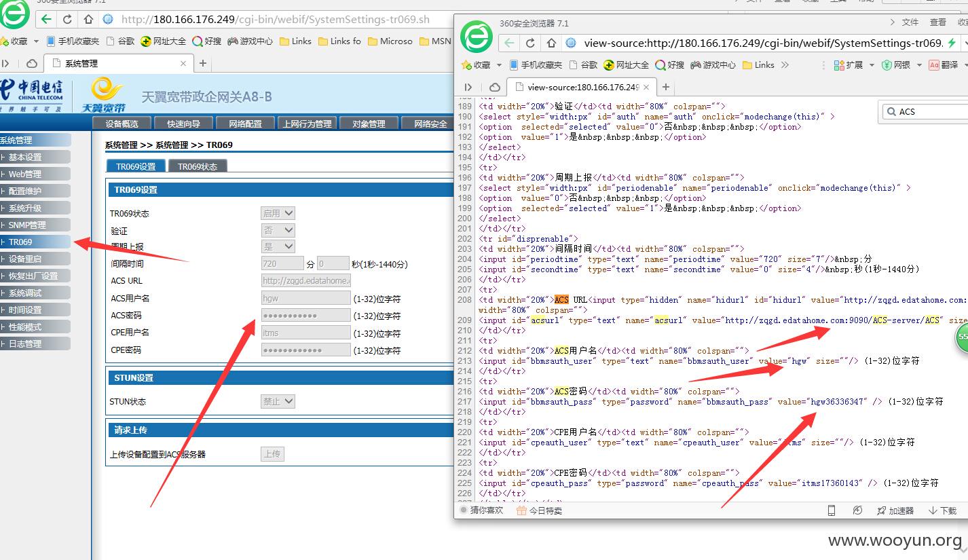Open 验证 dropdown showing 否
The height and width of the screenshot is (560, 968).
tap(278, 230)
